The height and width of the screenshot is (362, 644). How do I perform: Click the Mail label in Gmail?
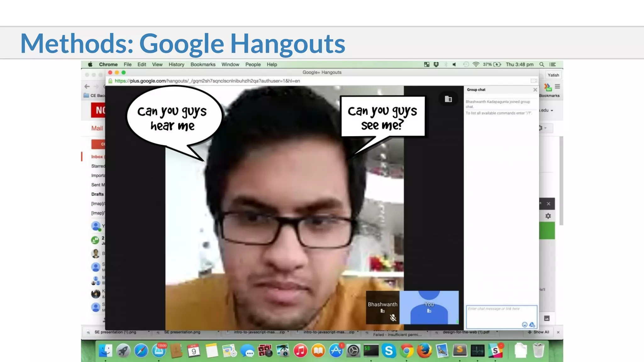tap(97, 128)
